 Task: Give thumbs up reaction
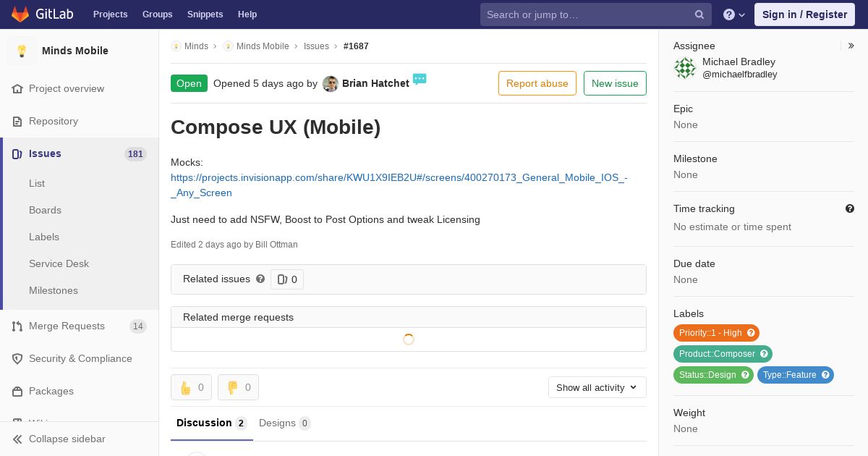[x=191, y=387]
